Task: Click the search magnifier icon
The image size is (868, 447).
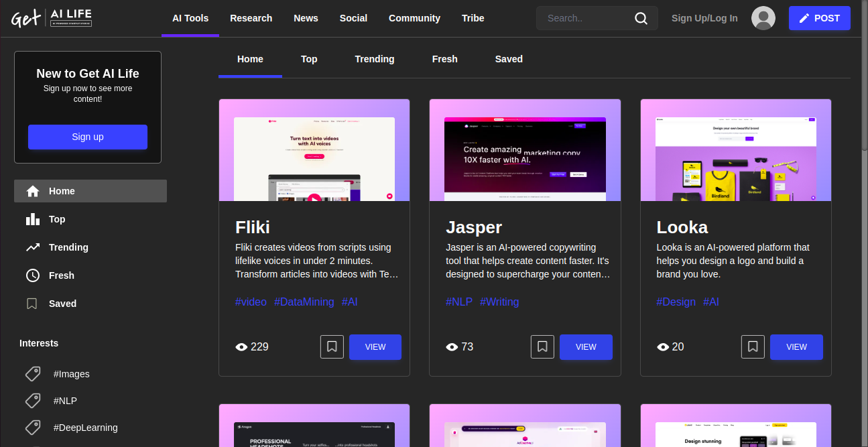Action: coord(641,18)
